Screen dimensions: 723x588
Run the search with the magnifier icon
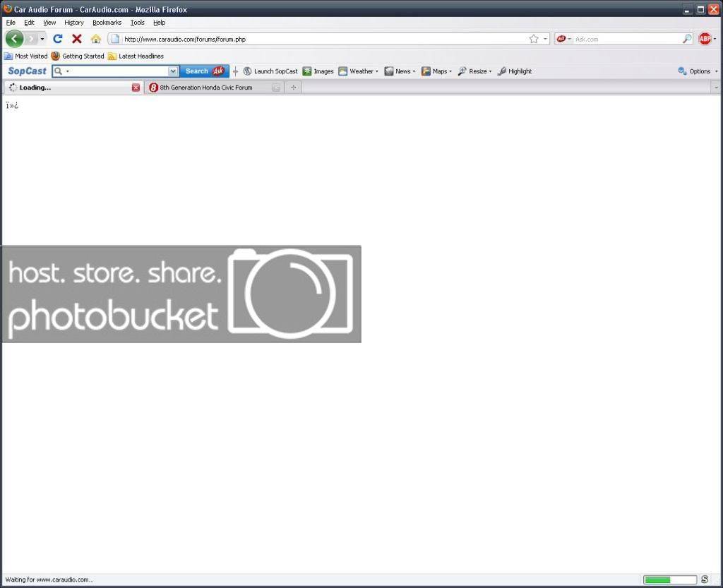[x=687, y=39]
